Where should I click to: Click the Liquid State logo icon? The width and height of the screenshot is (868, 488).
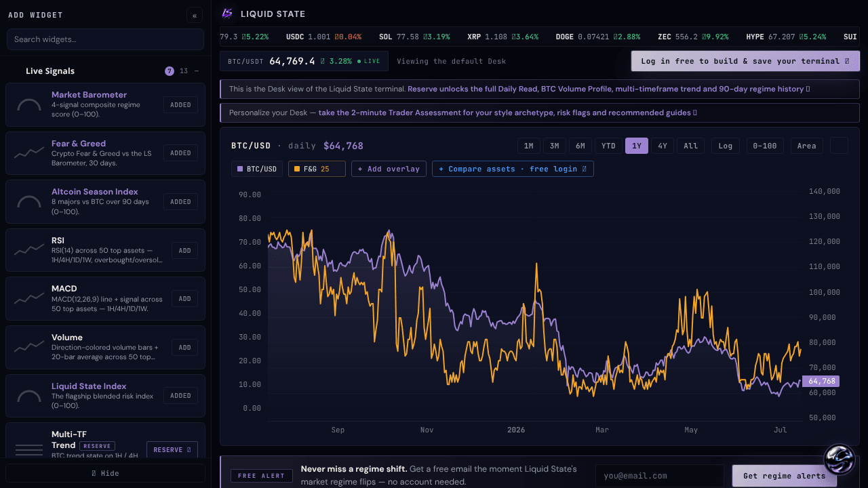point(227,14)
